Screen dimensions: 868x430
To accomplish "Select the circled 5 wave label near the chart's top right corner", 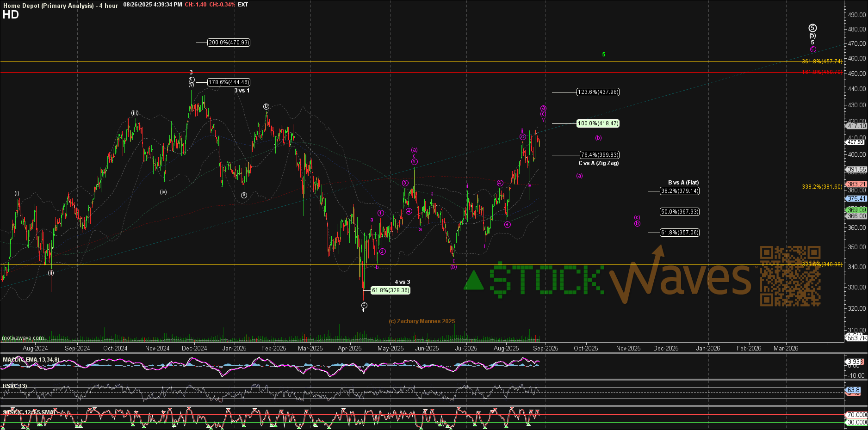I will pyautogui.click(x=812, y=28).
